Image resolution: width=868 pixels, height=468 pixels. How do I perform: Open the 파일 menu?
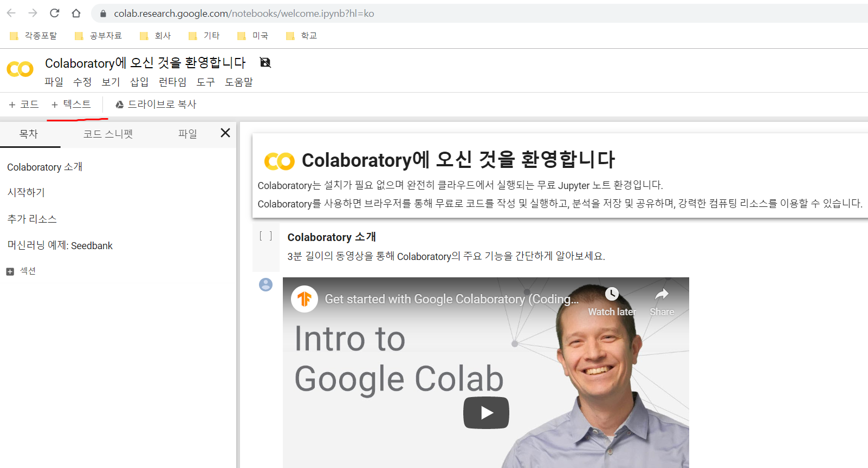click(54, 82)
